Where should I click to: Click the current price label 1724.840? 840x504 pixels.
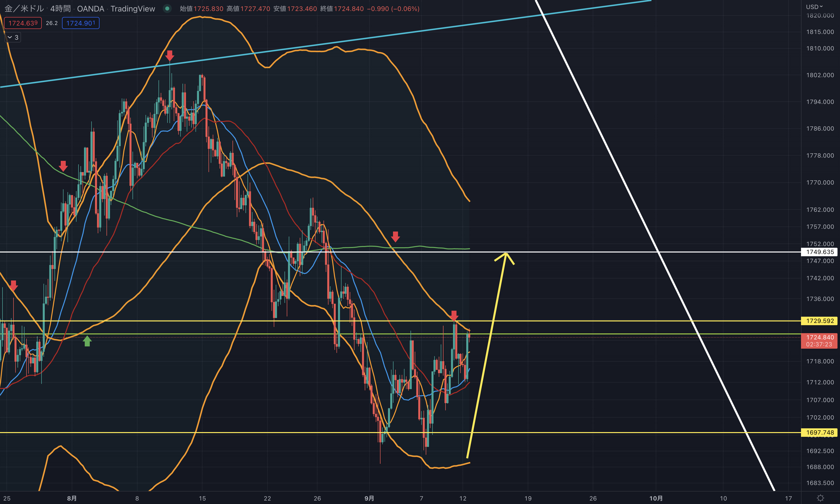click(820, 337)
